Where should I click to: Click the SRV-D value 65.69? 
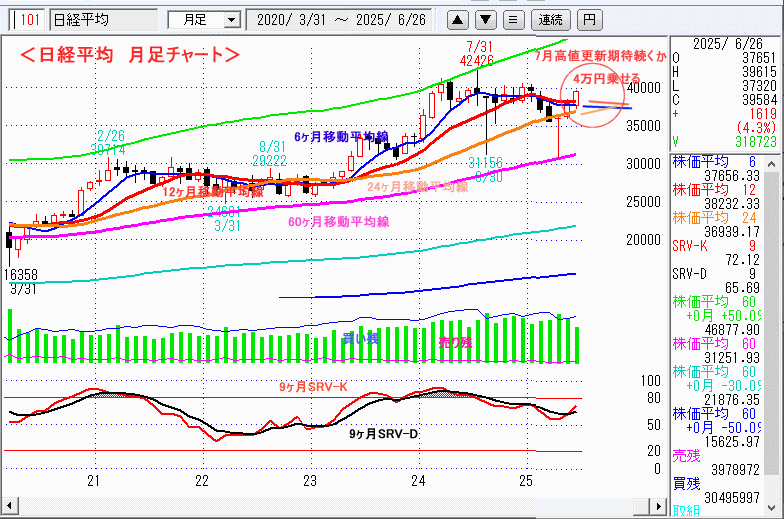(x=742, y=288)
